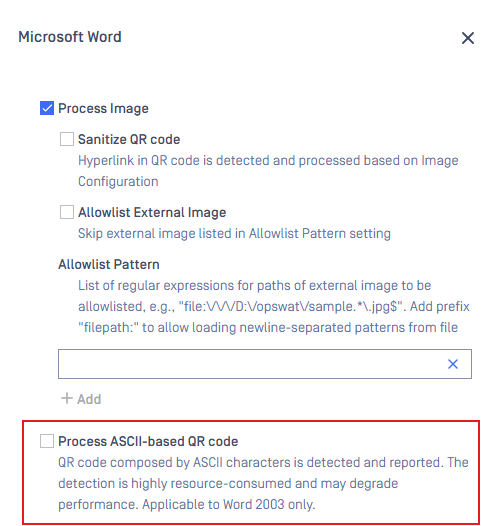This screenshot has height=526, width=492.
Task: Click the 'Skip external image' description text
Action: point(234,233)
